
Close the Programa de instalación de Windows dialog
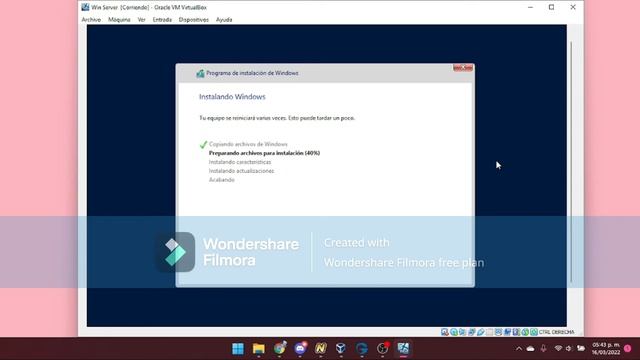(x=463, y=68)
